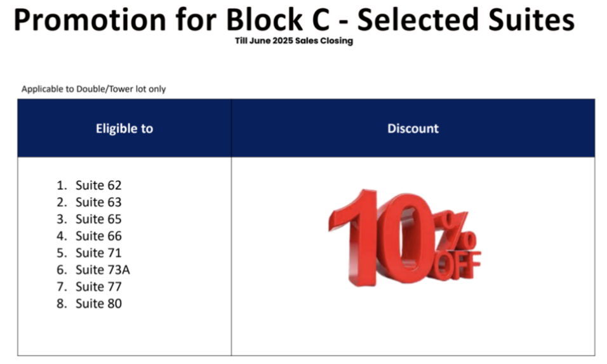This screenshot has height=364, width=607.
Task: Pick Suite 65 from the eligible list
Action: point(98,219)
